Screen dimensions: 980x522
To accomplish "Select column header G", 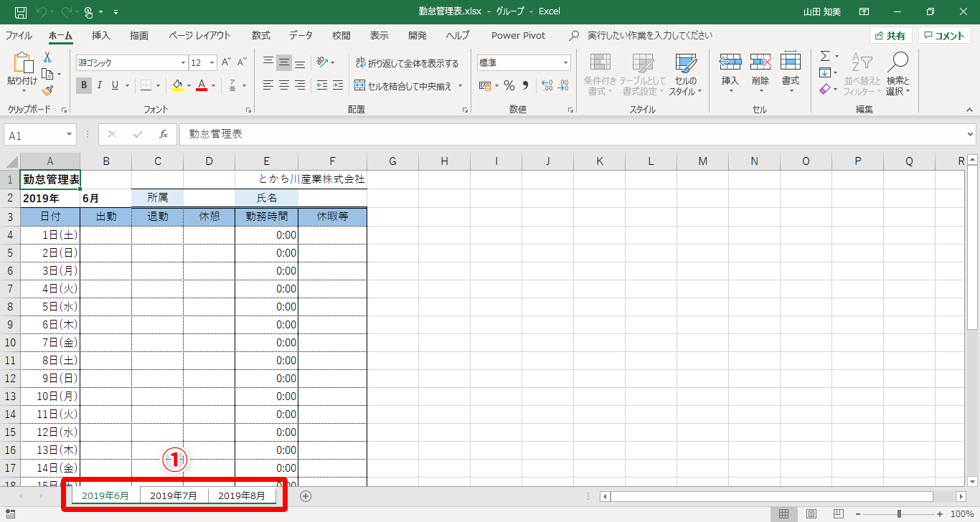I will (392, 161).
